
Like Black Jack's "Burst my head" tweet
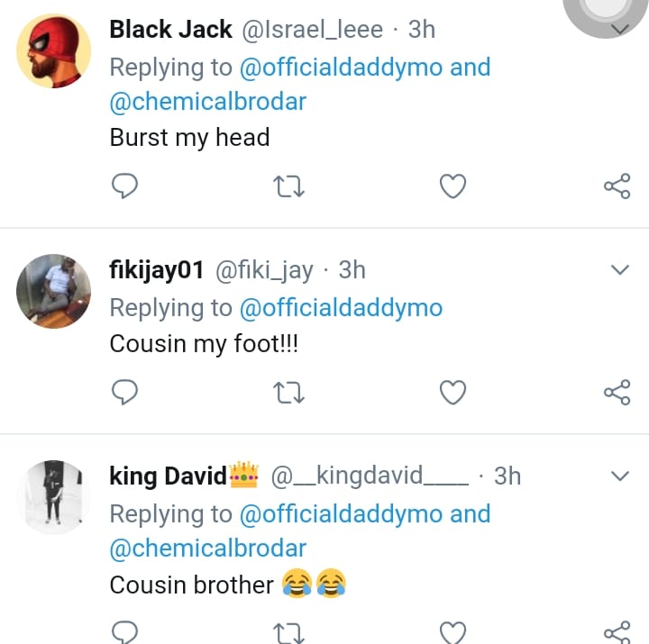click(x=452, y=186)
